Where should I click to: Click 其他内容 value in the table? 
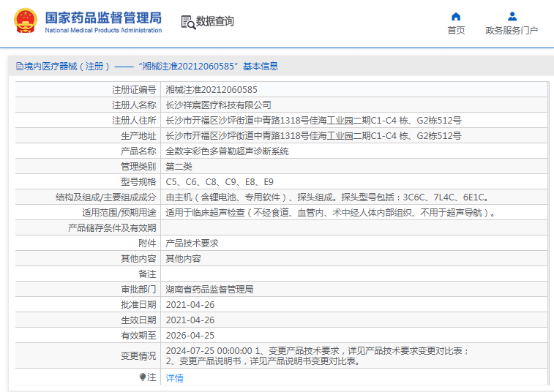[183, 258]
